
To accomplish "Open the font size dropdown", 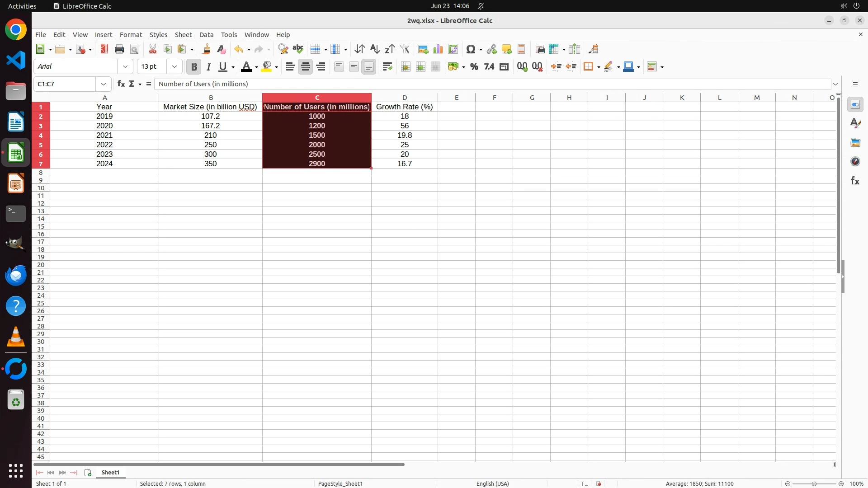I will tap(175, 67).
